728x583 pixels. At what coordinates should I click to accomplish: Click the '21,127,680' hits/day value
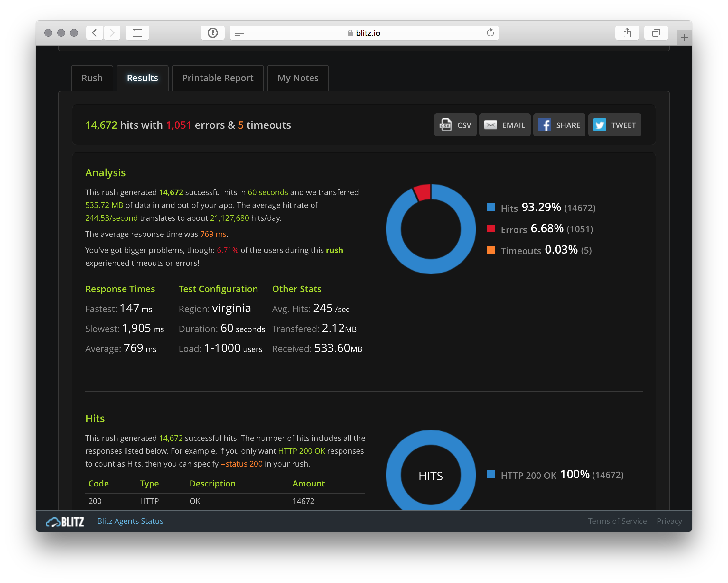(229, 218)
